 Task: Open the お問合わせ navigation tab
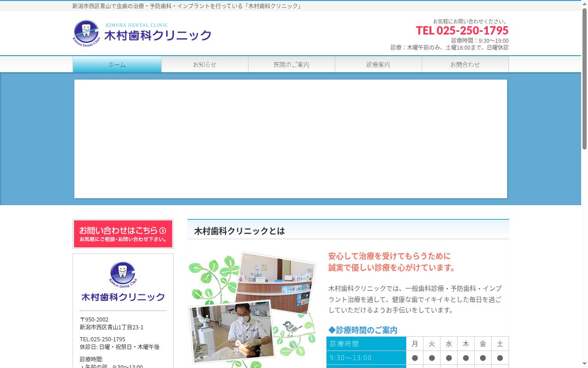[x=465, y=64]
